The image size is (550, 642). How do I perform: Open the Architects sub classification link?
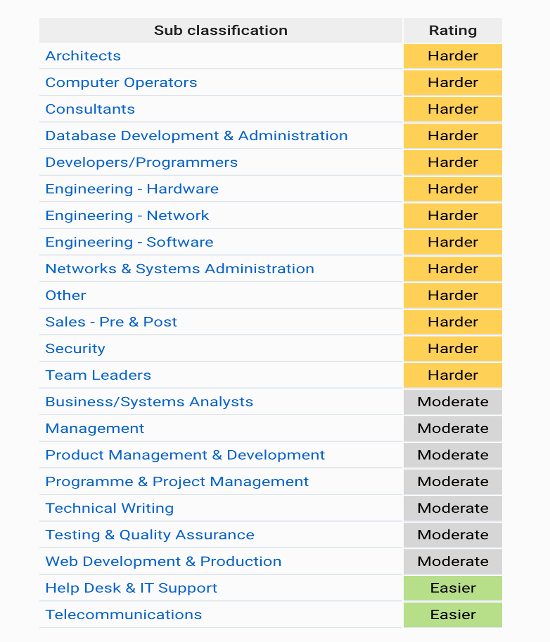point(83,56)
